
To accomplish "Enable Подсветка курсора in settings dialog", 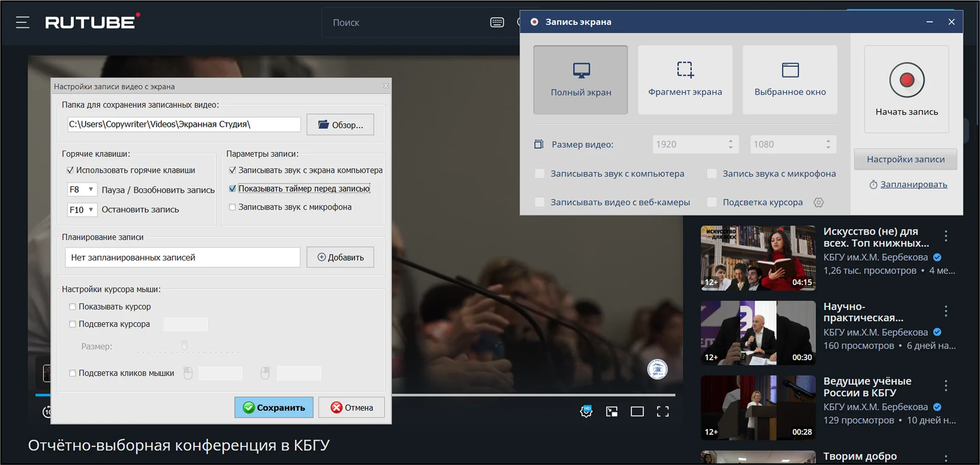I will pyautogui.click(x=73, y=324).
